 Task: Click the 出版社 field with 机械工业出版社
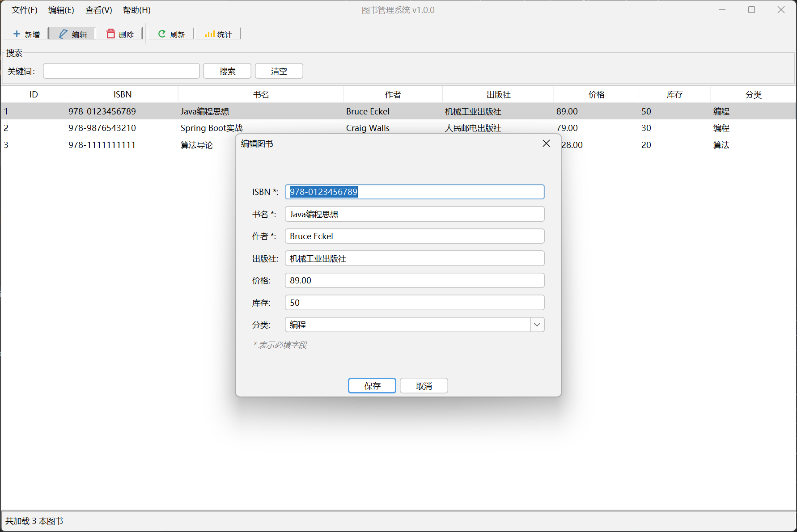415,258
